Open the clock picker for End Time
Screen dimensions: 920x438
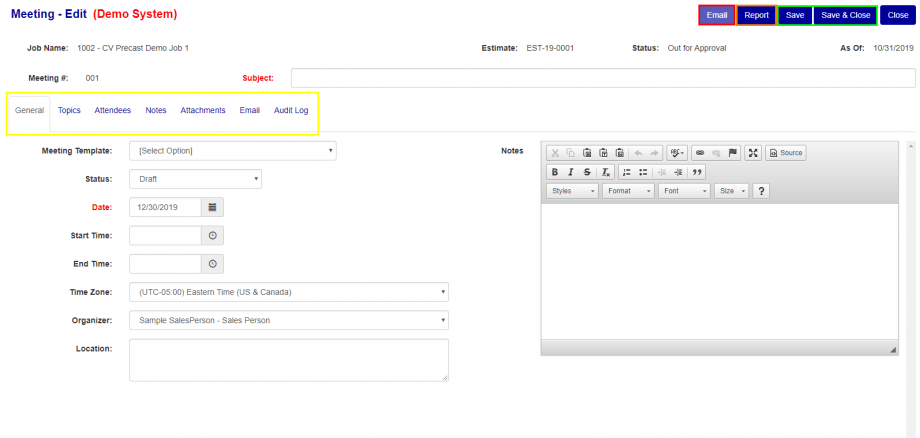click(212, 264)
